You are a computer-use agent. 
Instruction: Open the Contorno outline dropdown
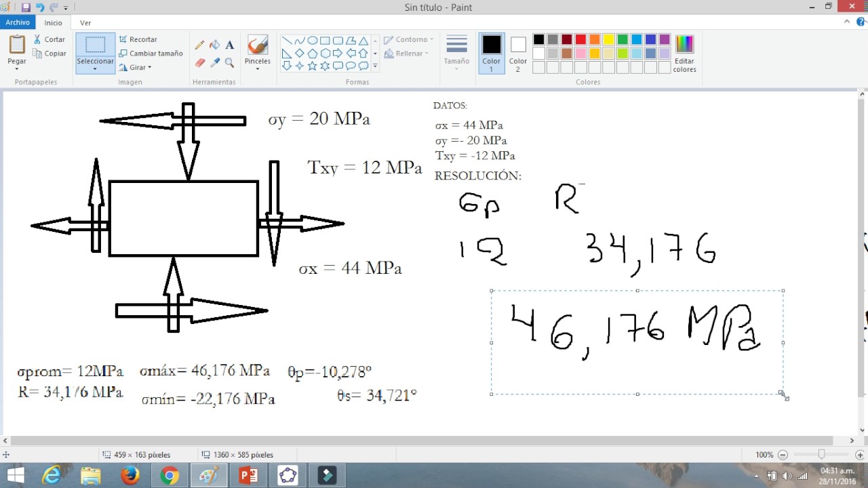408,39
